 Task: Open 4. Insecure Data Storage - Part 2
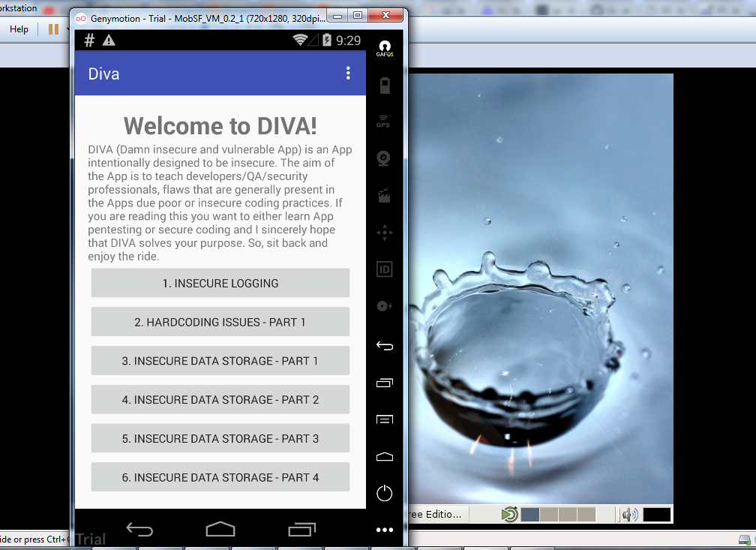(x=220, y=399)
